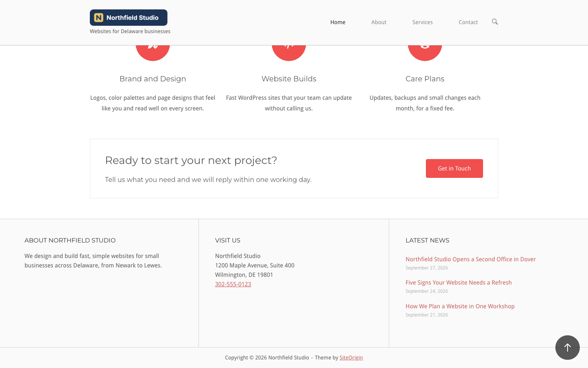Image resolution: width=588 pixels, height=368 pixels.
Task: Click the Website Builds code icon
Action: tap(289, 53)
